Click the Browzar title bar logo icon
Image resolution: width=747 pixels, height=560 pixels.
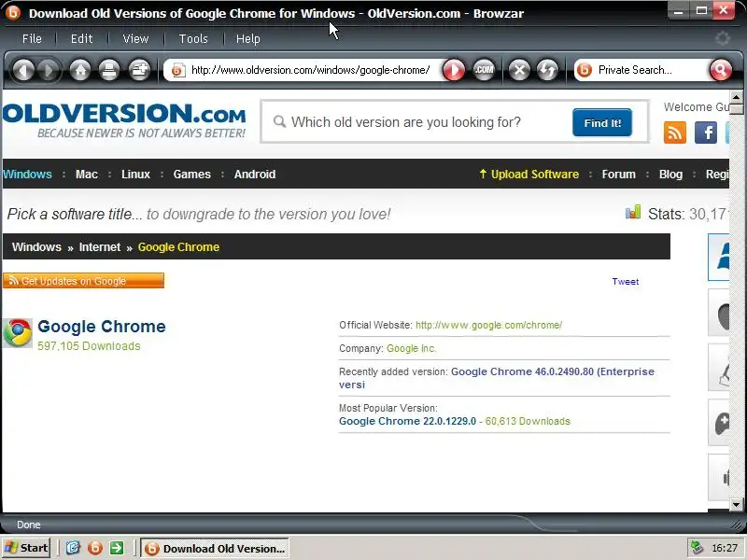tap(13, 12)
